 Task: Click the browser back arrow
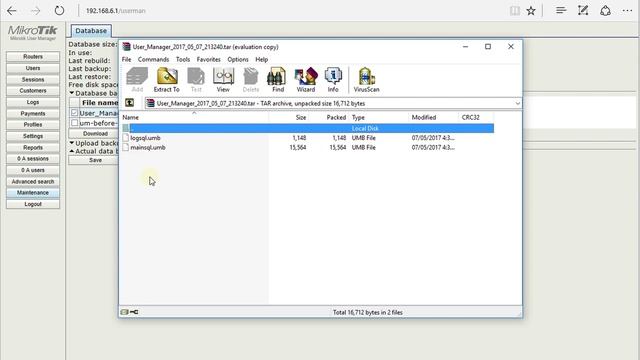coord(12,11)
